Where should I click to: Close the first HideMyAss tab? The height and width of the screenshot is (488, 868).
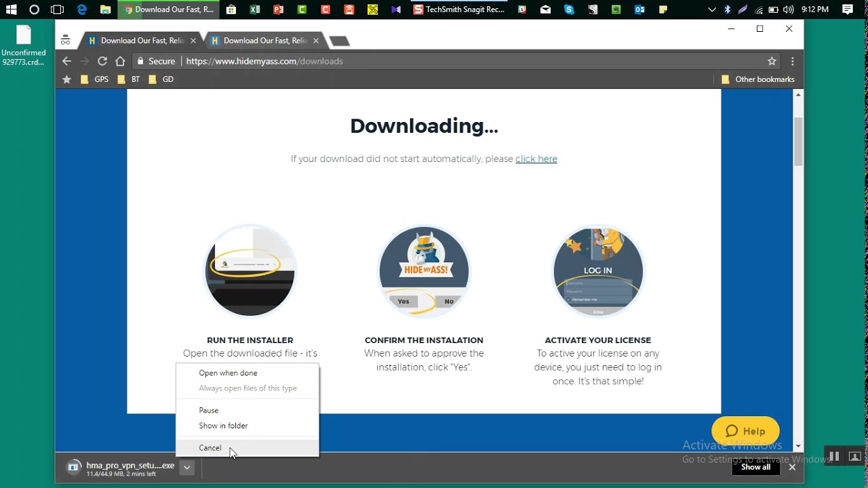tap(193, 41)
